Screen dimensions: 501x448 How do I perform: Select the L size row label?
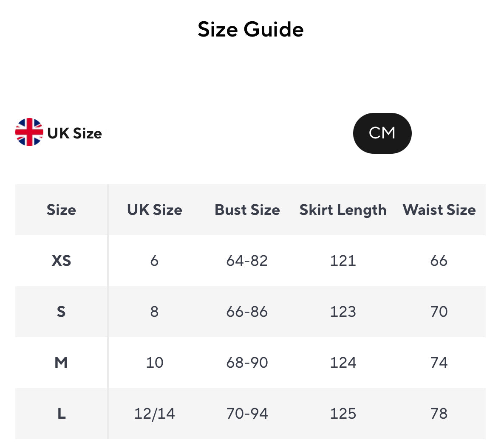point(61,414)
